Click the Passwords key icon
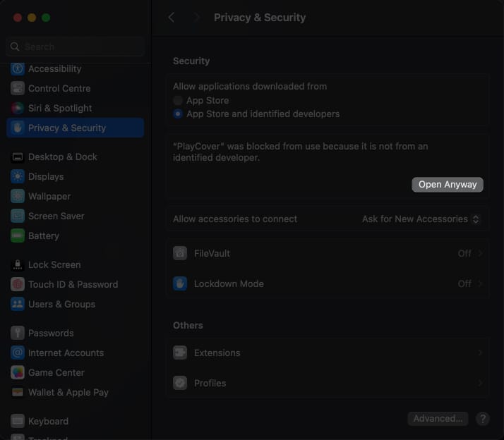The width and height of the screenshot is (504, 440). (x=18, y=333)
